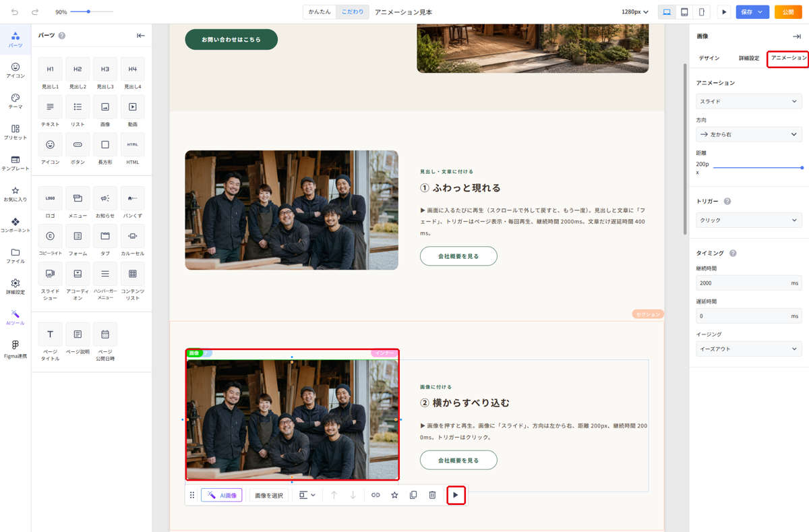
Task: Click the 画像を選択 button
Action: [x=269, y=495]
